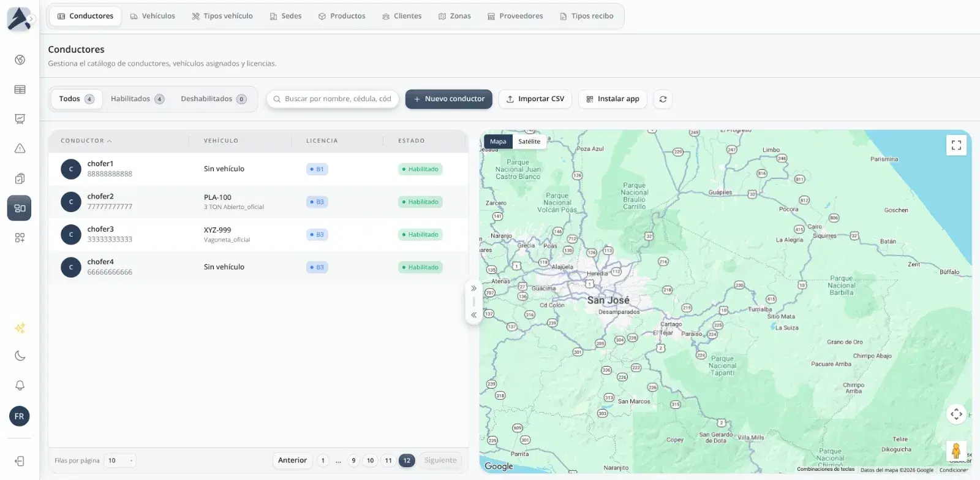Image resolution: width=980 pixels, height=480 pixels.
Task: Click the Habilitado status badge for chofer3
Action: coord(420,235)
